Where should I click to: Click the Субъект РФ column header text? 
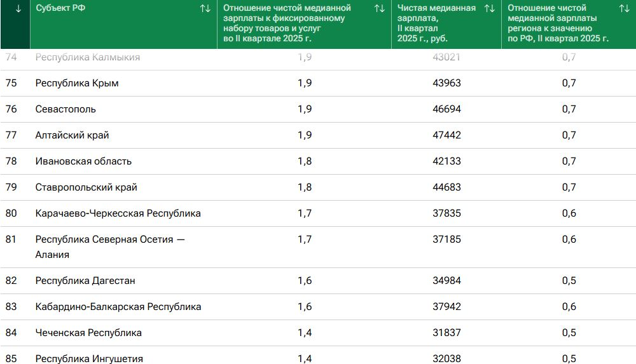coord(60,8)
